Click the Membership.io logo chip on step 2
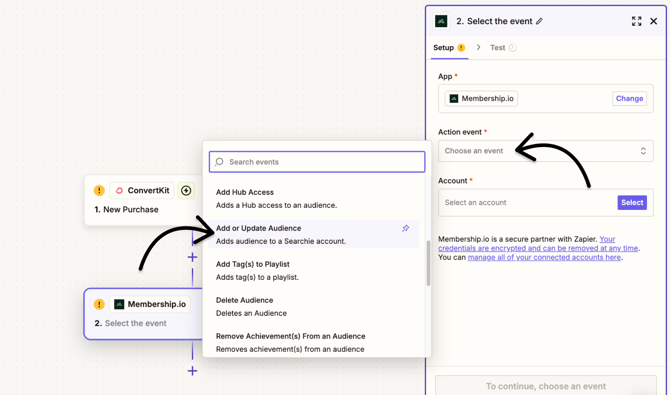670x395 pixels. [150, 304]
